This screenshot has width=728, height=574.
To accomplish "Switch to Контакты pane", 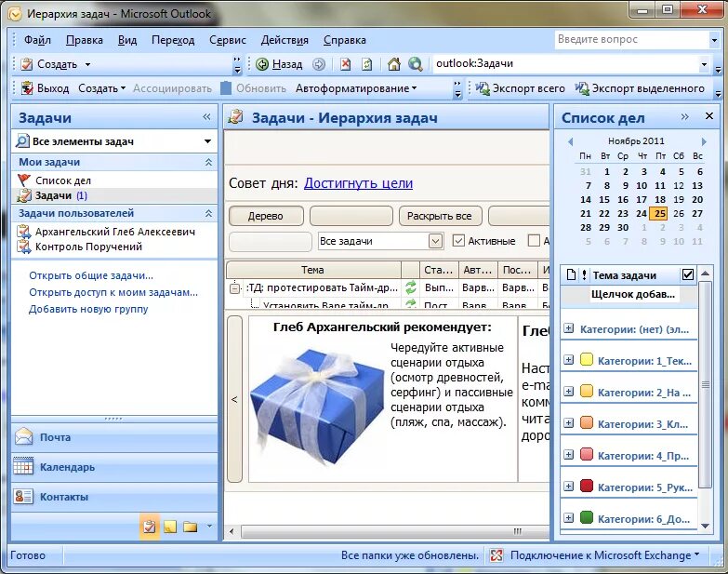I will 114,497.
